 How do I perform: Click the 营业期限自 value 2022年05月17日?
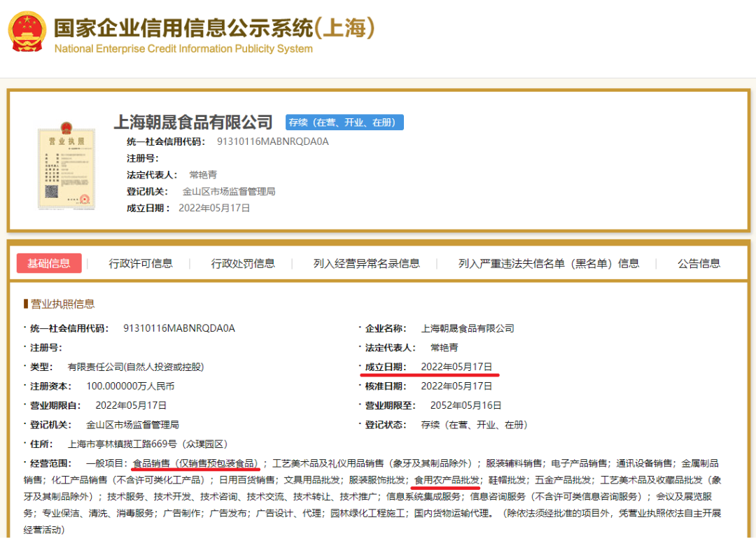pos(131,405)
